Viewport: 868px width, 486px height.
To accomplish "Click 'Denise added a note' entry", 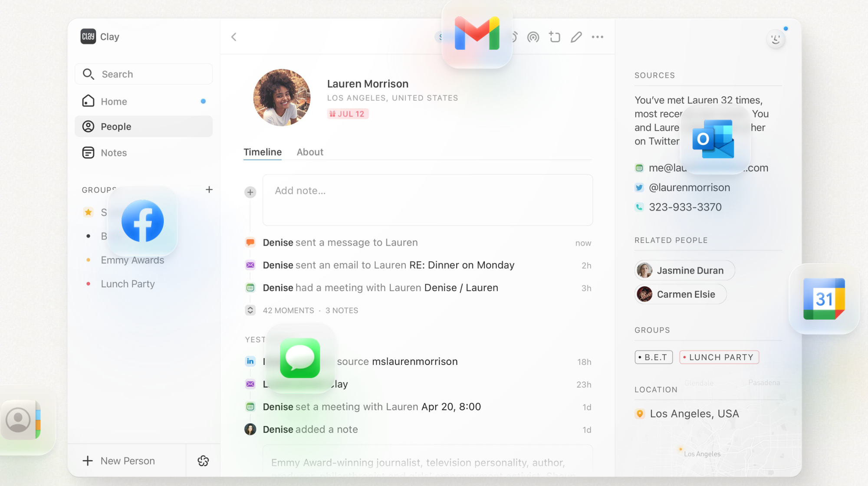I will [x=310, y=429].
